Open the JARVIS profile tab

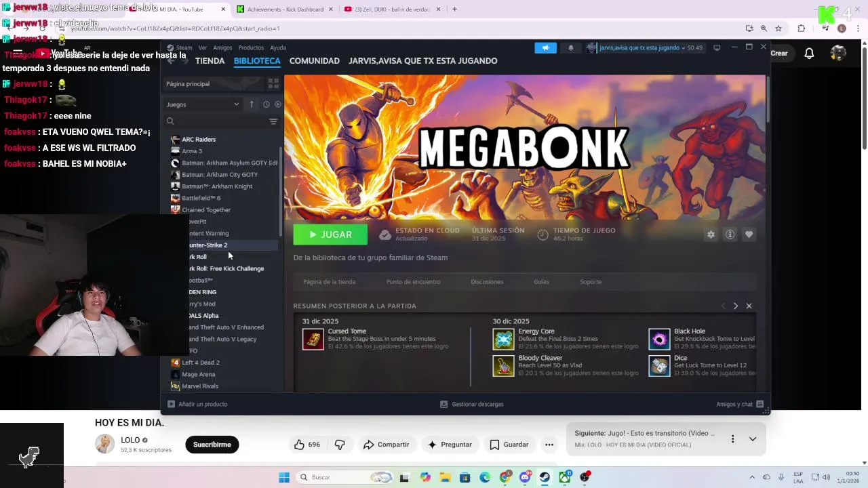point(423,61)
